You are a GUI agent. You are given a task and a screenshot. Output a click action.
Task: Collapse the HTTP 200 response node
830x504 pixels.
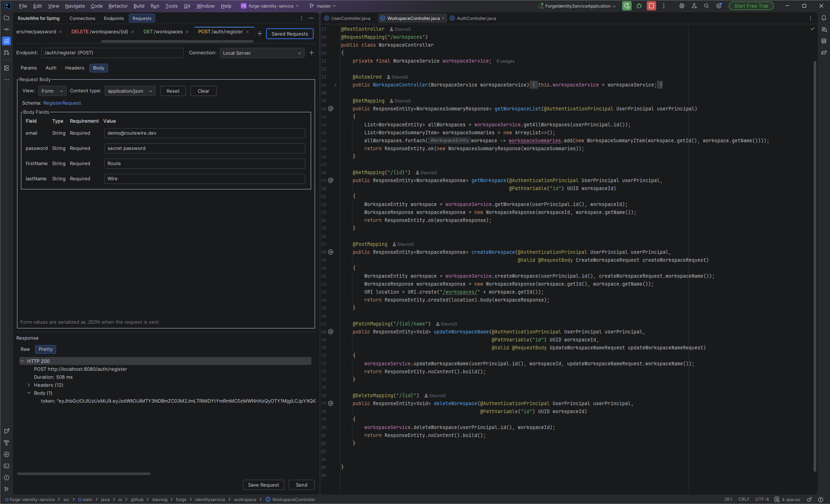pyautogui.click(x=22, y=361)
